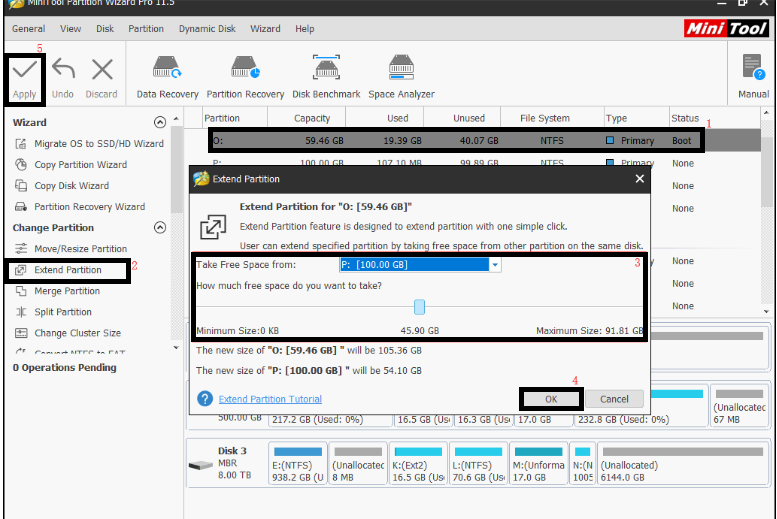
Task: Select E:(NTFS) 938.2 GB partition block
Action: pyautogui.click(x=297, y=463)
